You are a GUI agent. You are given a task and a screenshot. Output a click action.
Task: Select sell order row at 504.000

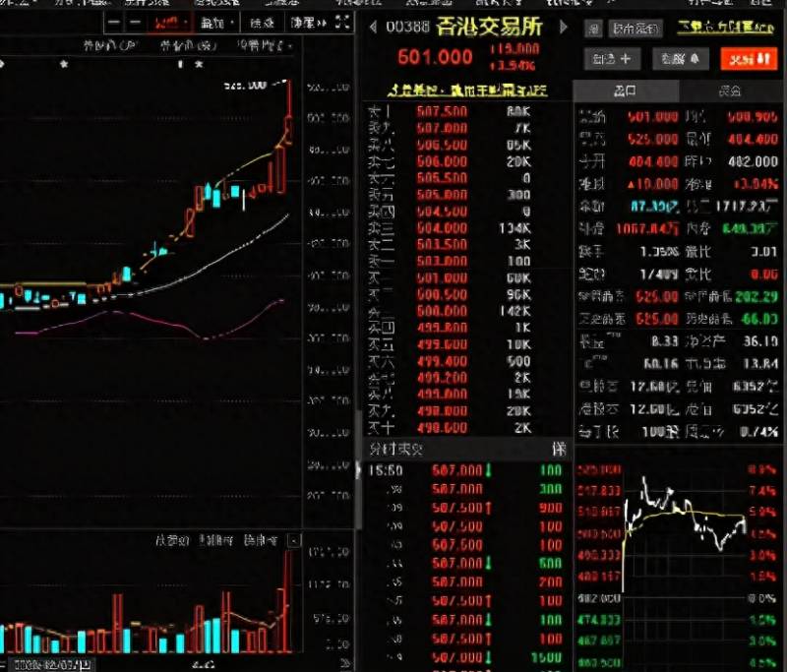(x=450, y=228)
